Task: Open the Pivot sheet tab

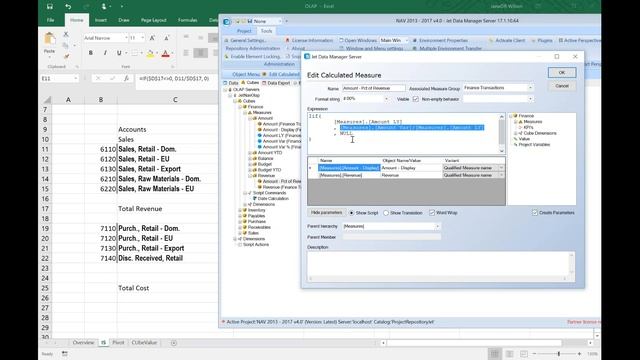Action: 118,343
